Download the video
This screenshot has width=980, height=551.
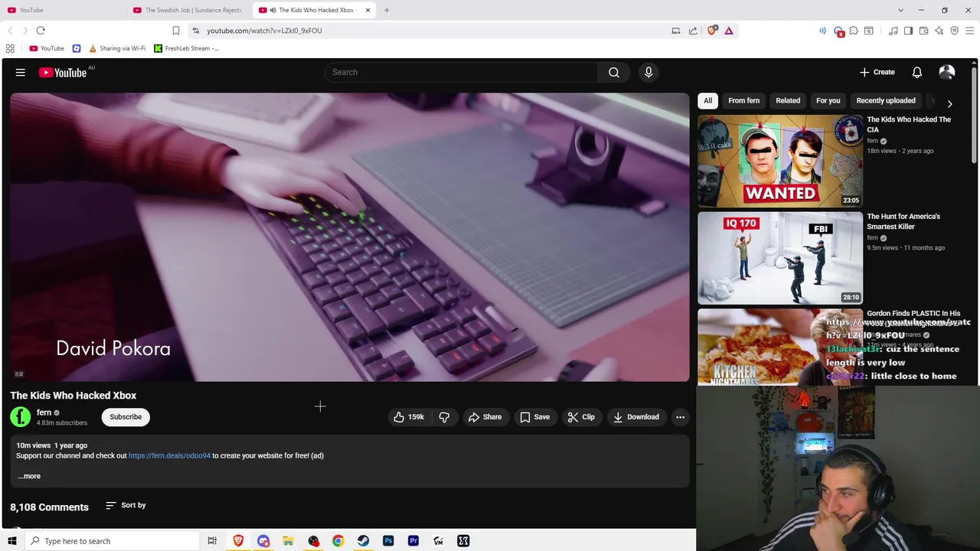click(636, 417)
